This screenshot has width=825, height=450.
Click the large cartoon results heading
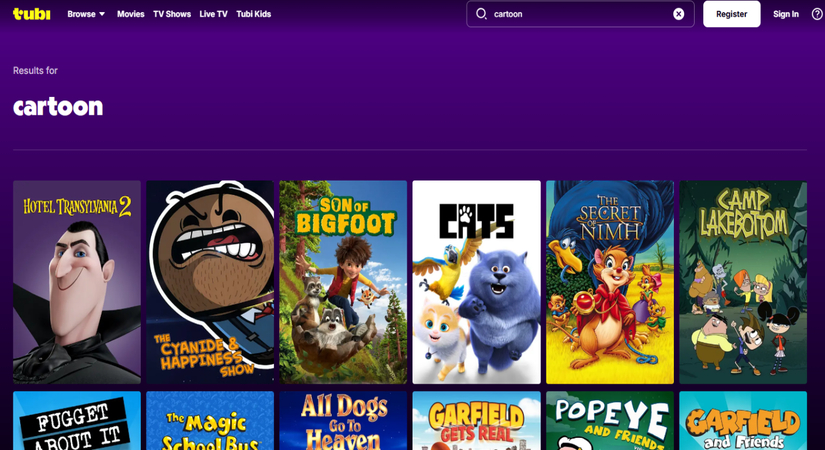coord(58,106)
